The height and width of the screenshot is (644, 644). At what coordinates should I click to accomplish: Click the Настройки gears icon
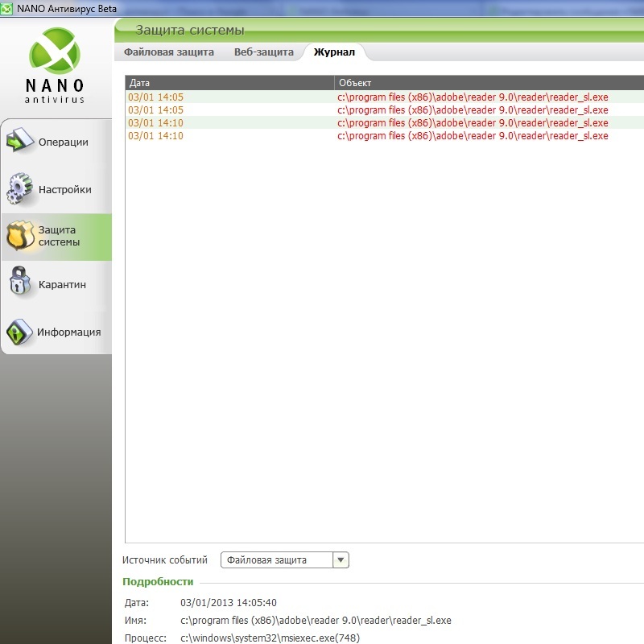click(x=19, y=189)
